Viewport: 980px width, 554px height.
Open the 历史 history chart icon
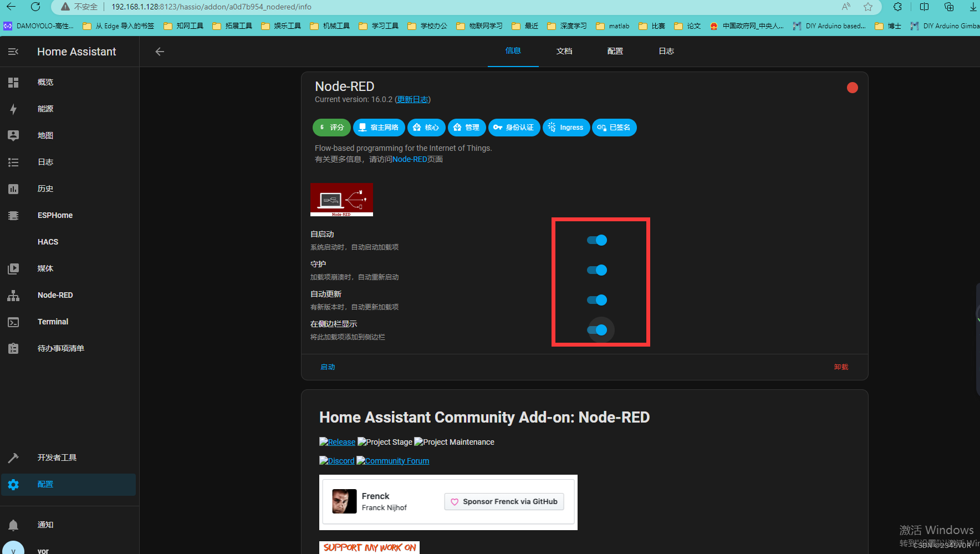click(13, 189)
